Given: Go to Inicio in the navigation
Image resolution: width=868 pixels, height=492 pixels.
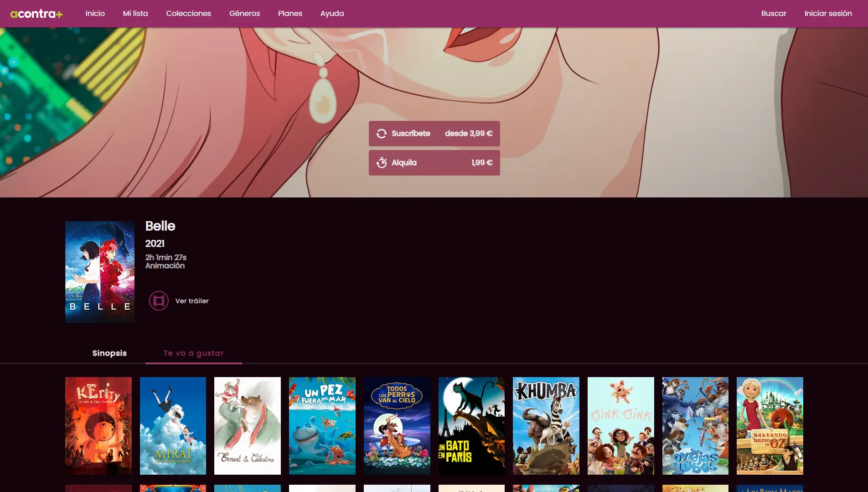Looking at the screenshot, I should coord(95,14).
